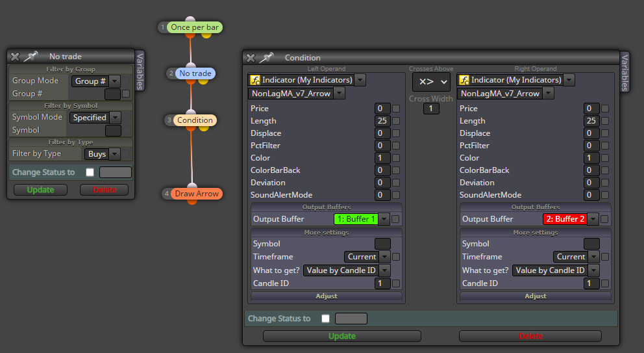Screen dimensions: 644x353
Task: Click orange output dot under Draw Arrow
Action: pos(192,202)
